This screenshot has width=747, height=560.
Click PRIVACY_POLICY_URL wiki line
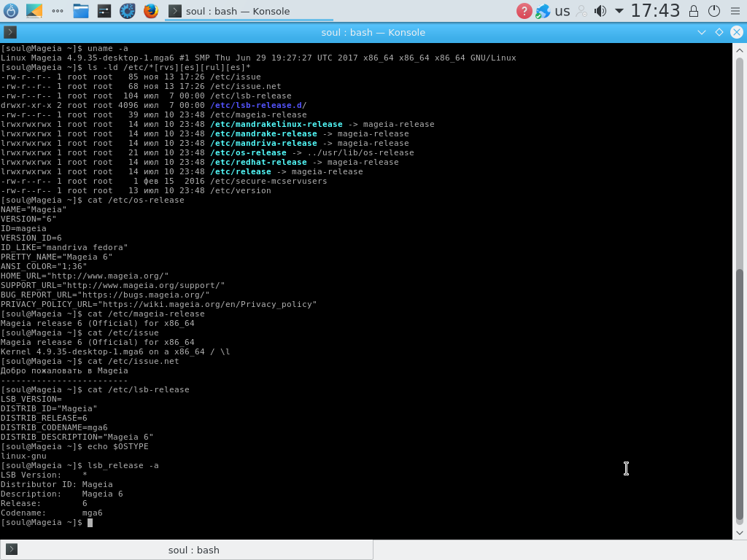point(158,304)
